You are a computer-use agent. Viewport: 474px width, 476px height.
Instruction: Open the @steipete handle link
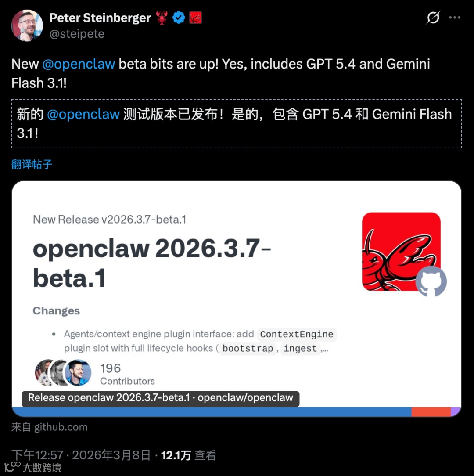(x=77, y=34)
